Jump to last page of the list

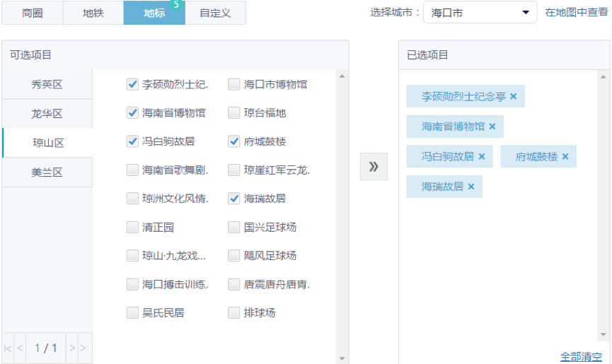click(83, 348)
